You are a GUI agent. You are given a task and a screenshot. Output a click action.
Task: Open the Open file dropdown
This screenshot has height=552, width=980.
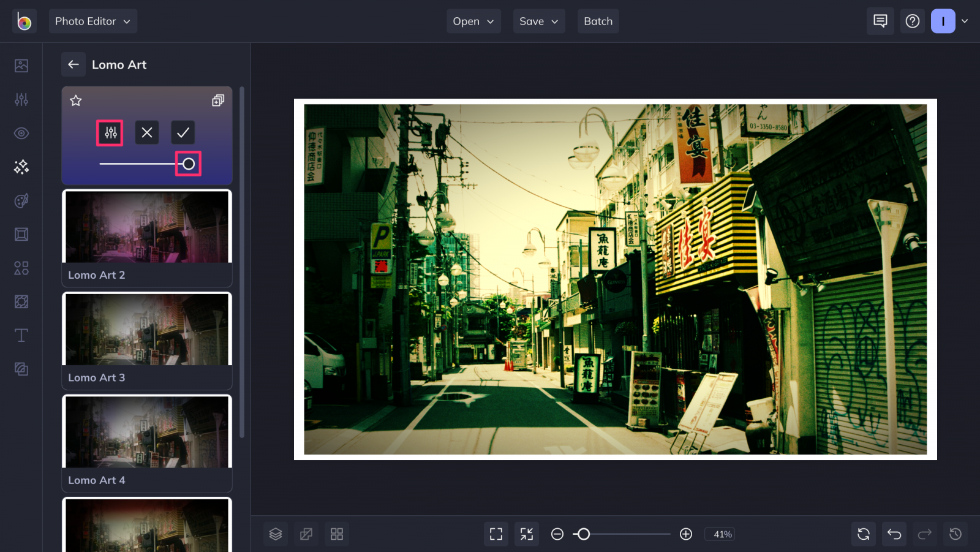coord(473,21)
